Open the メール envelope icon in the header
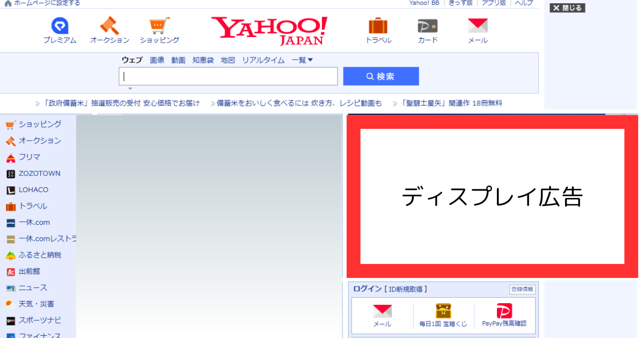The width and height of the screenshot is (644, 338). tap(478, 31)
